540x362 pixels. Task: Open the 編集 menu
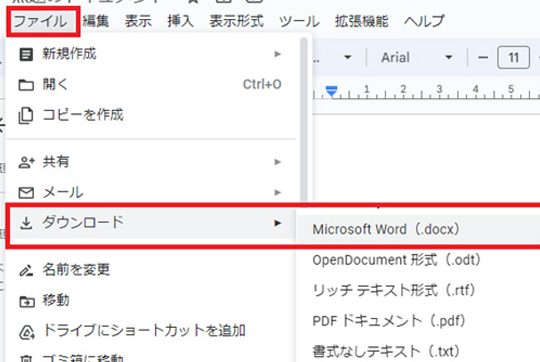click(x=96, y=21)
